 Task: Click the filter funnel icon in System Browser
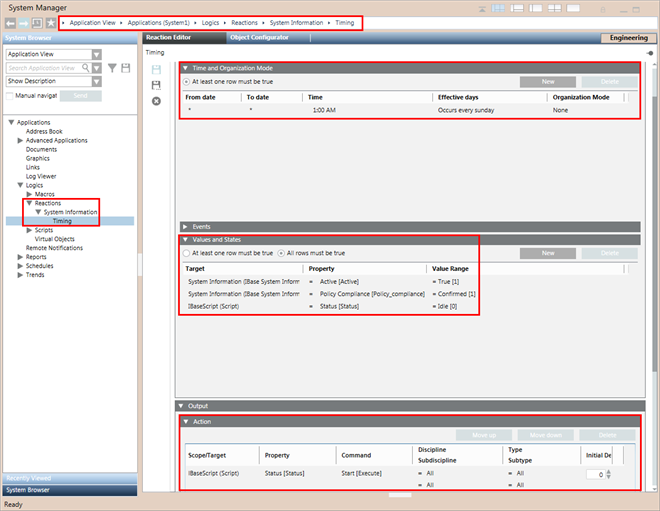point(112,68)
